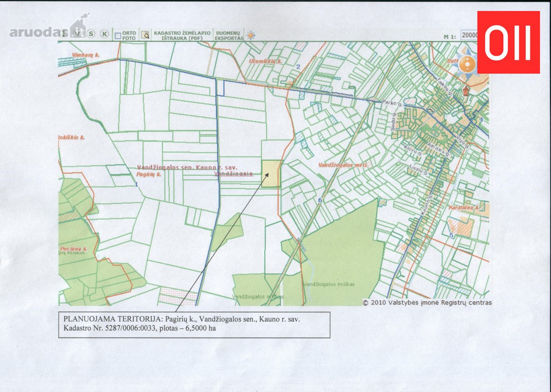Click the round K tool icon
Viewport: 551px width, 392px height.
point(105,34)
